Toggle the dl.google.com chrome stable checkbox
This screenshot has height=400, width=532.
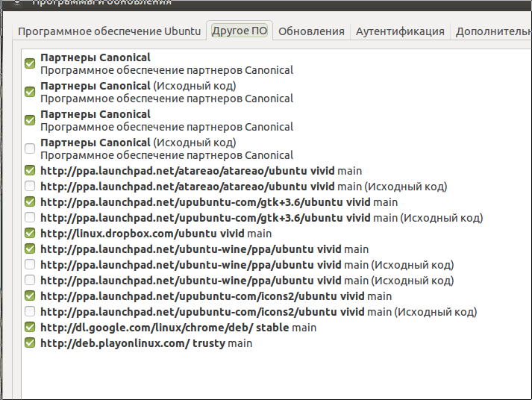(x=30, y=327)
